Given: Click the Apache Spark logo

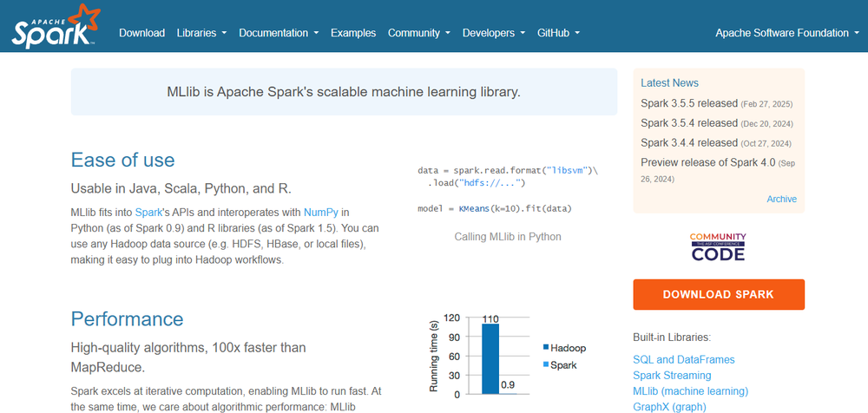Looking at the screenshot, I should [x=52, y=26].
